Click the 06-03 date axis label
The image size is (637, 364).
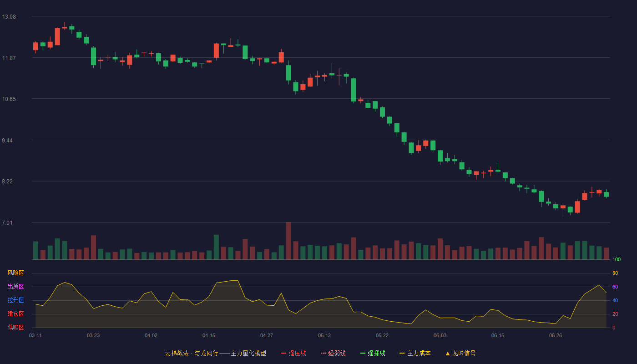440,335
